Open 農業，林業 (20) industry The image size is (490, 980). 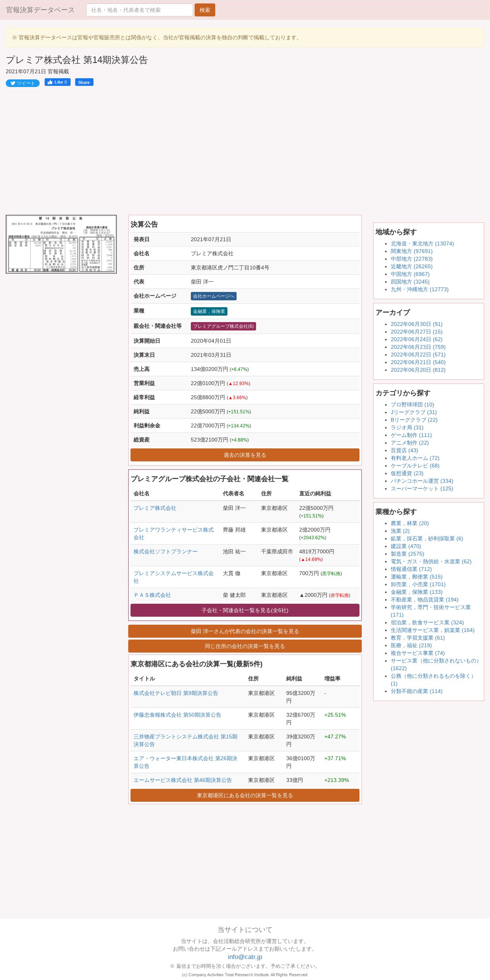coord(409,523)
